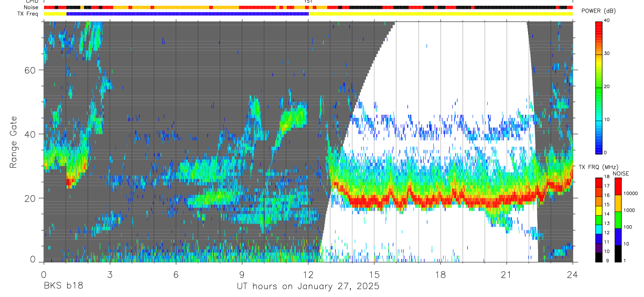Click the '40' tick on the POWER color bar
Screen dimensions: 644x297
[x=607, y=20]
